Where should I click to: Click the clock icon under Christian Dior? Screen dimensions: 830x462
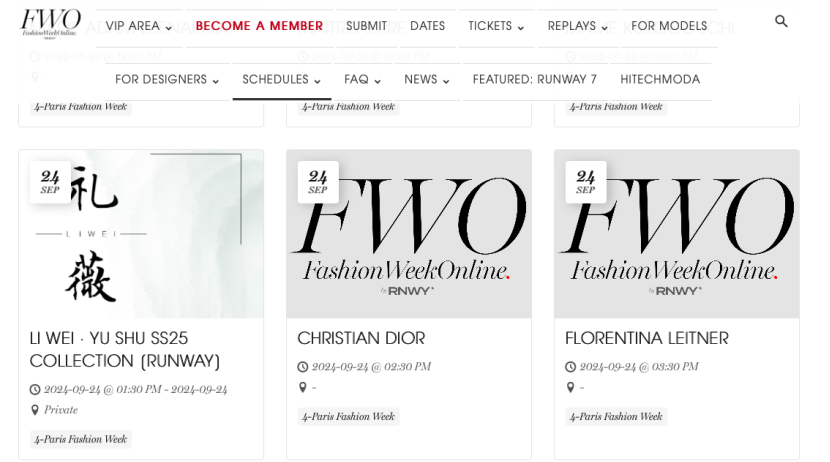(x=302, y=367)
